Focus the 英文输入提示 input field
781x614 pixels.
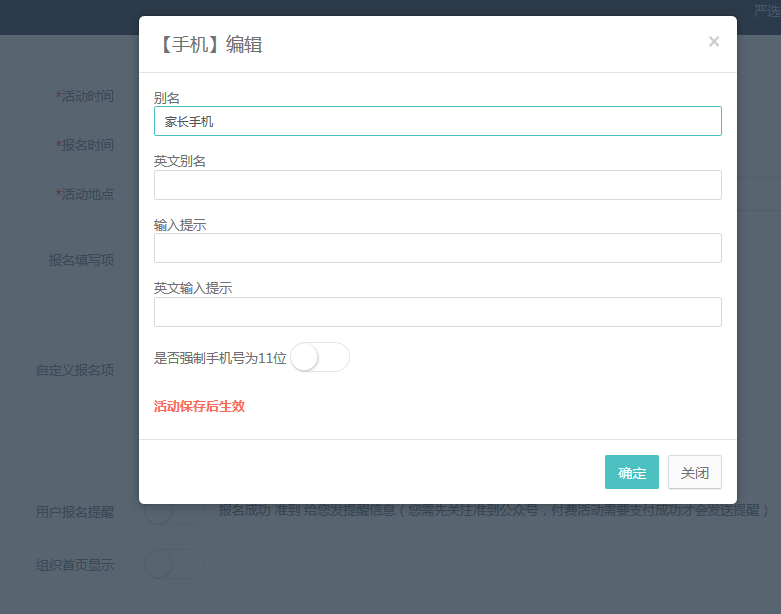pyautogui.click(x=437, y=312)
